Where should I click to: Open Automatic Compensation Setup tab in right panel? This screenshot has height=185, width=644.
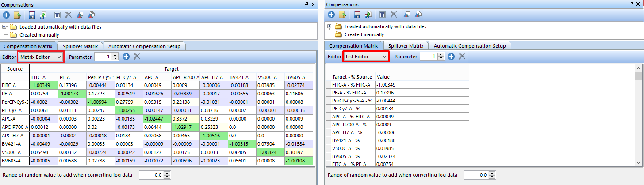coord(469,46)
